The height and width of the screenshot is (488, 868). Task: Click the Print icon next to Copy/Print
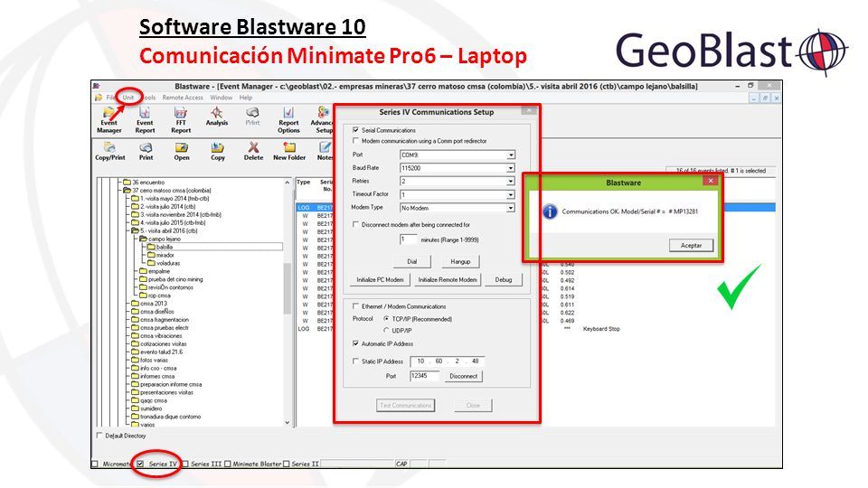coord(146,151)
